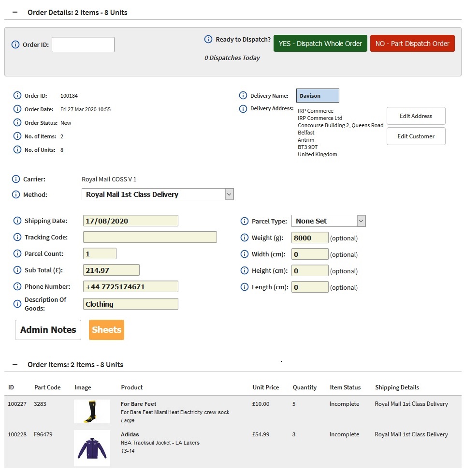464x476 pixels.
Task: Open Edit Address for the delivery
Action: (x=415, y=116)
